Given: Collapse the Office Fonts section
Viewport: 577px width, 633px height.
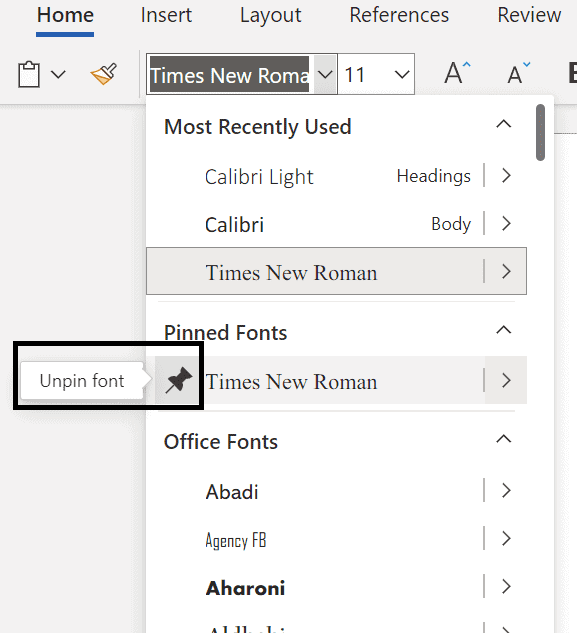Looking at the screenshot, I should coord(504,439).
